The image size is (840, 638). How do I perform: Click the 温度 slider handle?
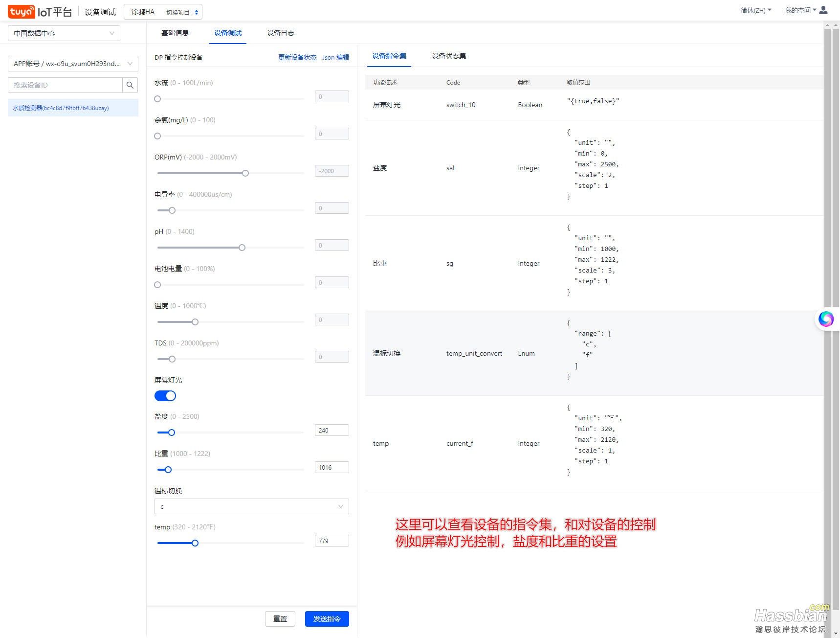point(195,322)
